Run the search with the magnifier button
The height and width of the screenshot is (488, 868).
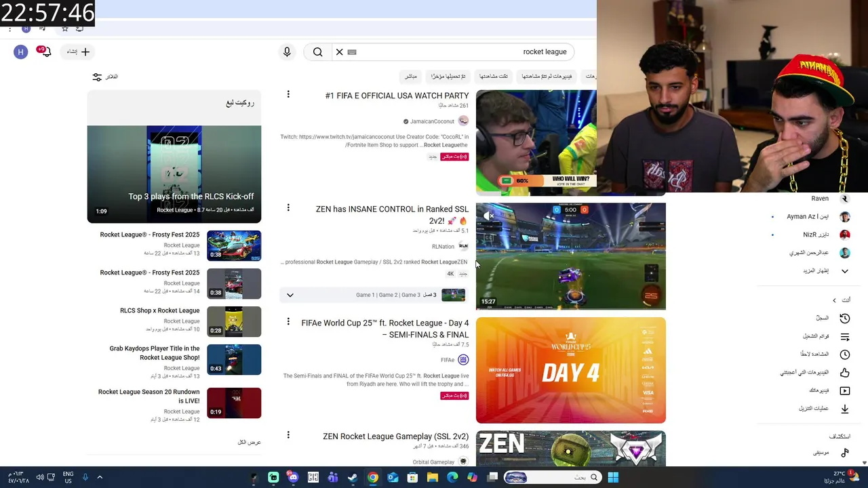point(317,52)
